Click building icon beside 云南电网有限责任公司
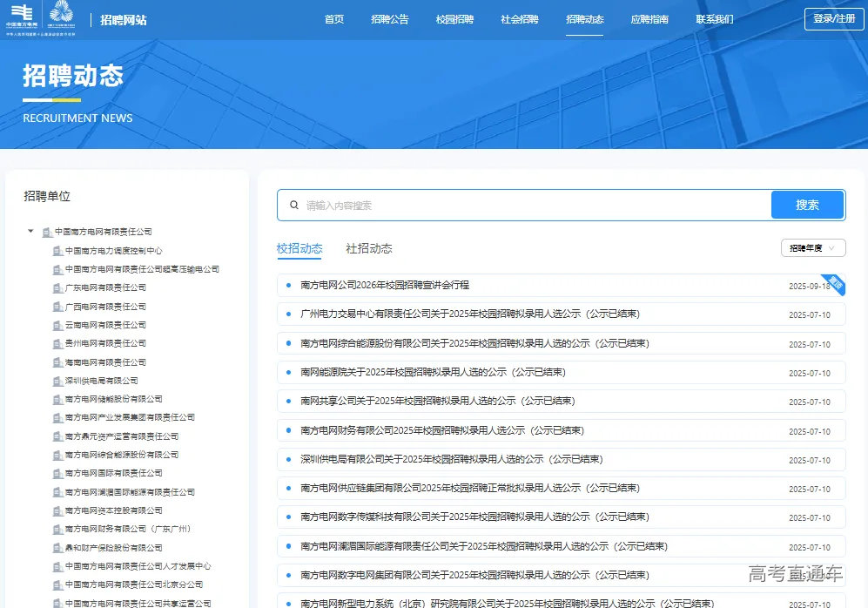 point(57,325)
